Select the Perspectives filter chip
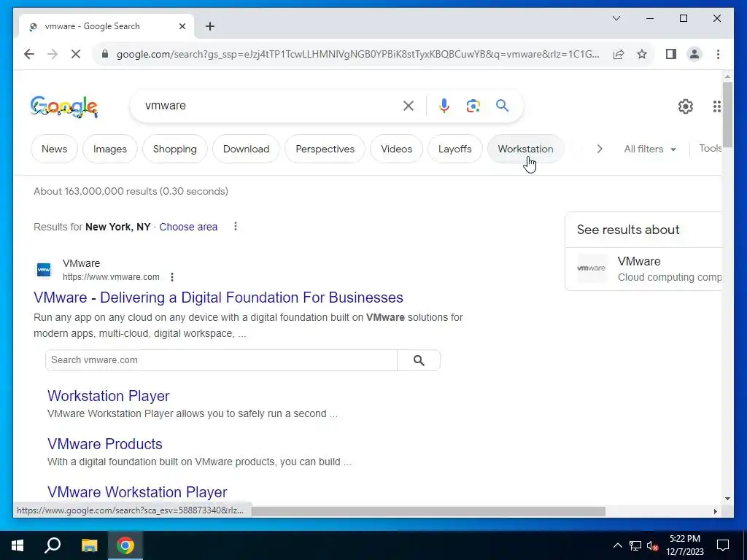 [325, 149]
